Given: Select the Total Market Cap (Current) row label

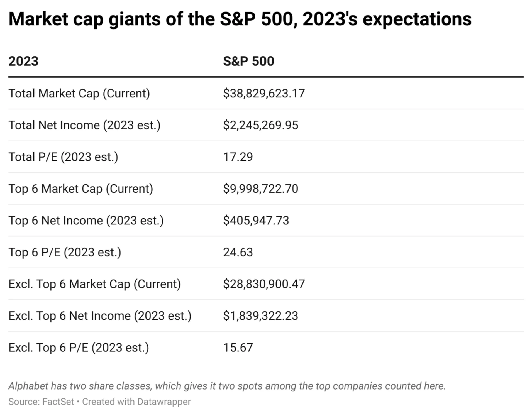Looking at the screenshot, I should [79, 93].
